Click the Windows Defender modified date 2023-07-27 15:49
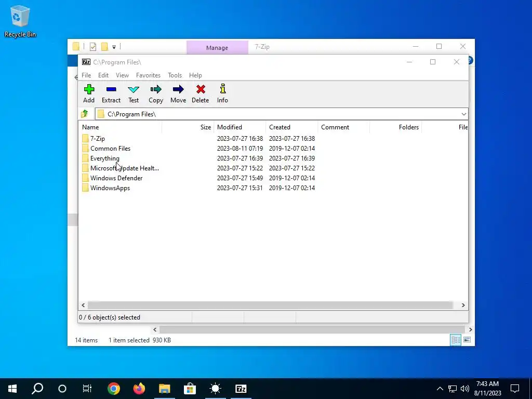 click(240, 178)
